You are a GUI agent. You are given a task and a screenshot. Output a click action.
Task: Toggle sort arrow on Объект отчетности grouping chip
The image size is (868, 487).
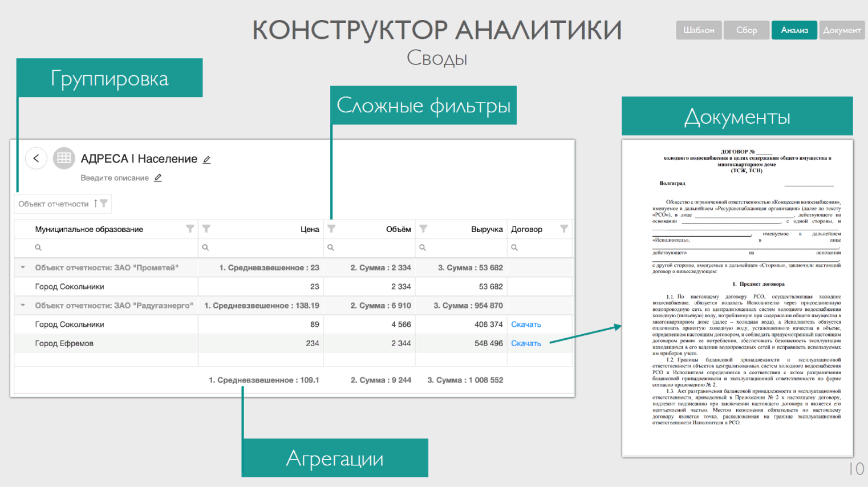tap(96, 203)
